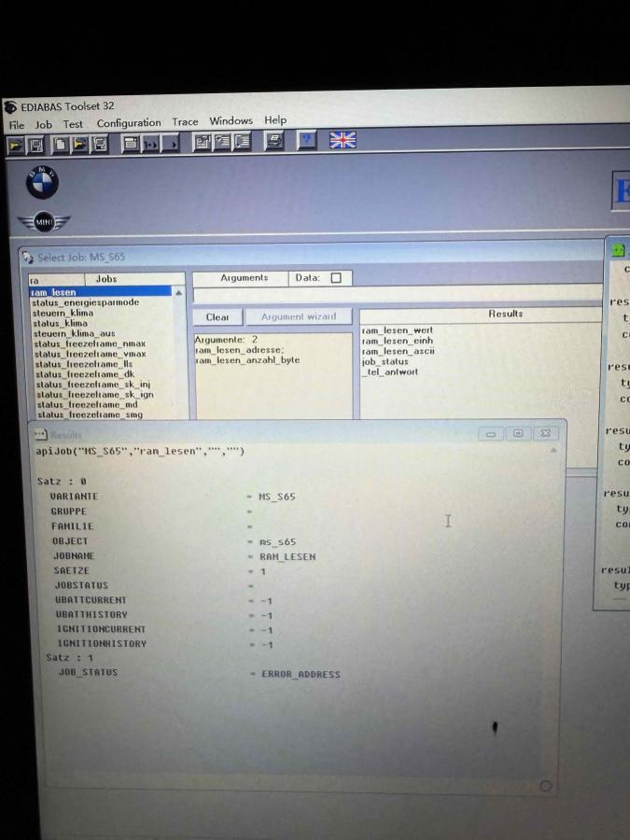
Task: Select ram_lesen_wert in Results list
Action: (397, 330)
